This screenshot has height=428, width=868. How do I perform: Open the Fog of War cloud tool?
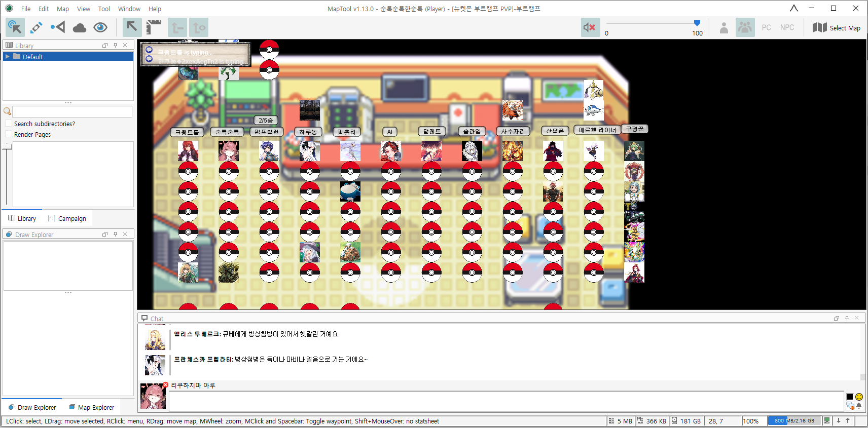pos(80,27)
